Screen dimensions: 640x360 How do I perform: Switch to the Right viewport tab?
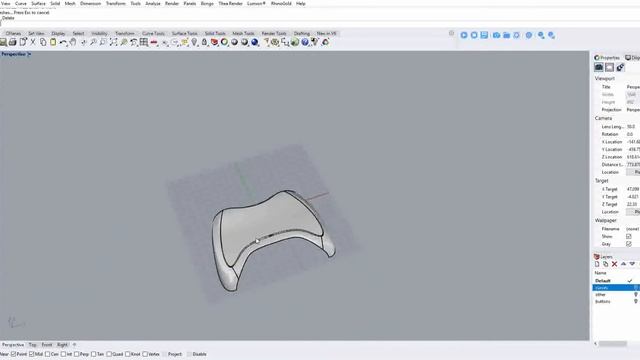coord(62,345)
